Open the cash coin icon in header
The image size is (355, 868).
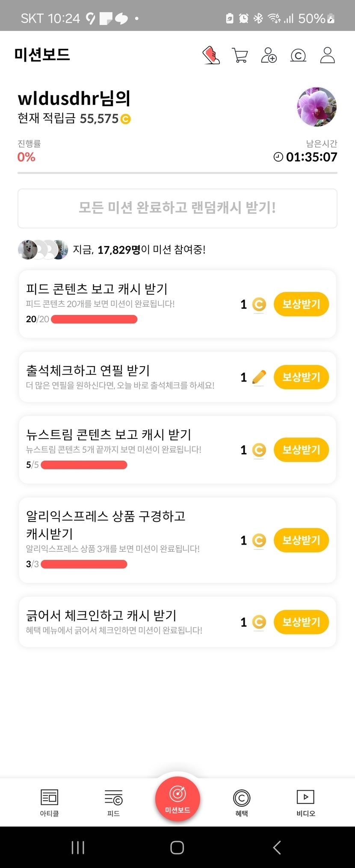coord(298,55)
